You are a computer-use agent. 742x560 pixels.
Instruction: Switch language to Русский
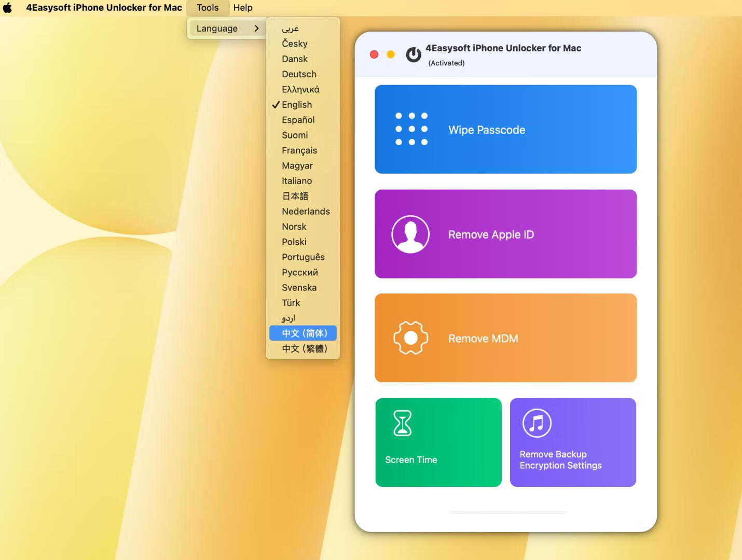[303, 272]
